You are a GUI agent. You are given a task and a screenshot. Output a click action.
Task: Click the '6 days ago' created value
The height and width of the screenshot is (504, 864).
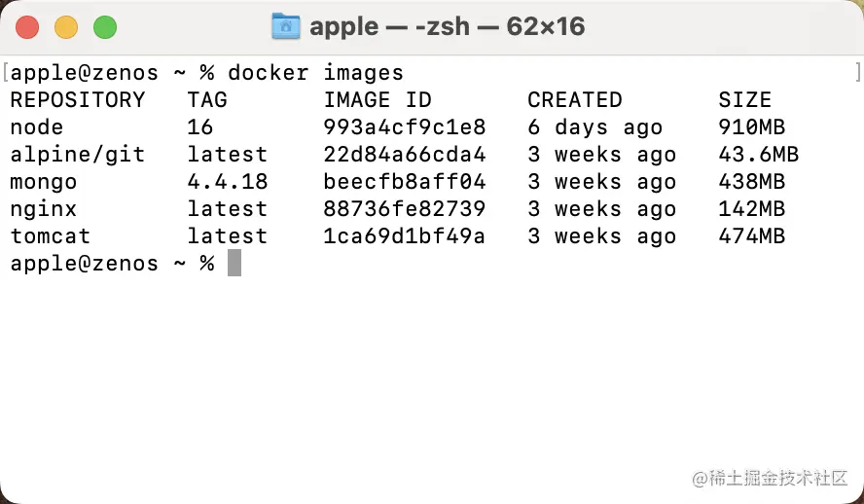click(595, 127)
